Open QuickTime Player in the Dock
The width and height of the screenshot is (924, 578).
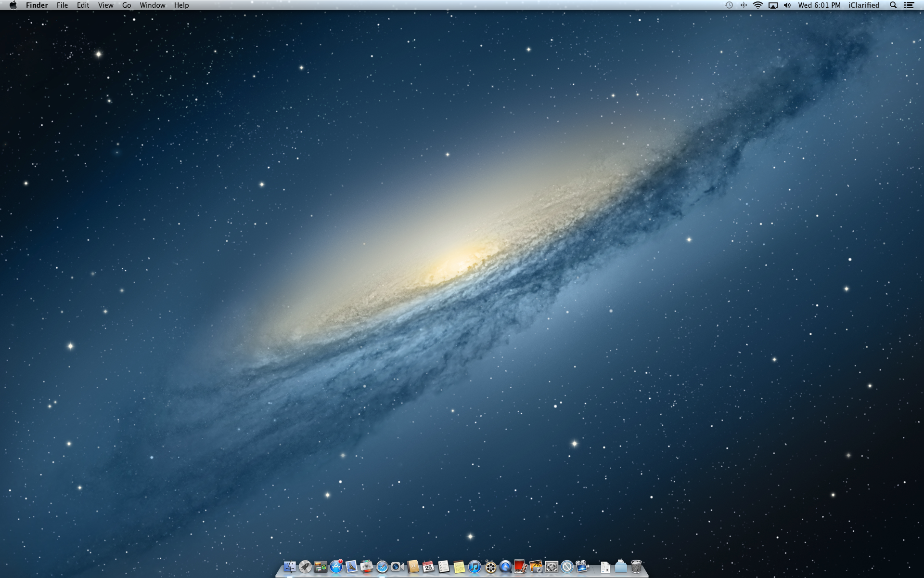[x=505, y=567]
